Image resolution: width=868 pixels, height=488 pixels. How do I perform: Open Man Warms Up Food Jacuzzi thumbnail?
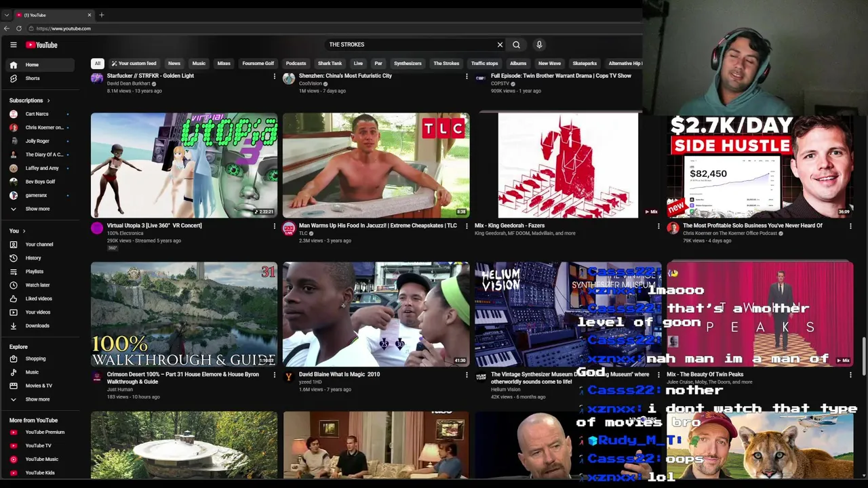(376, 165)
